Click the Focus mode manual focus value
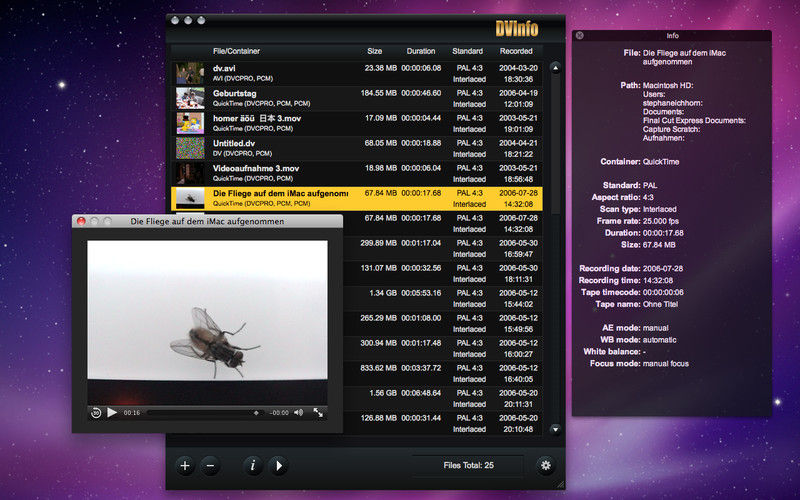 (x=666, y=364)
